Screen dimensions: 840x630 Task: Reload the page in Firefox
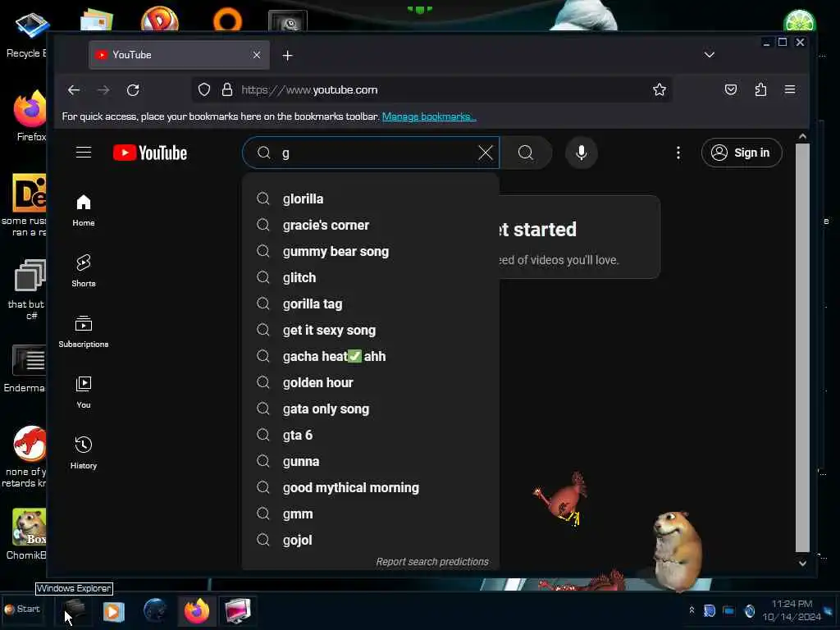pyautogui.click(x=133, y=90)
